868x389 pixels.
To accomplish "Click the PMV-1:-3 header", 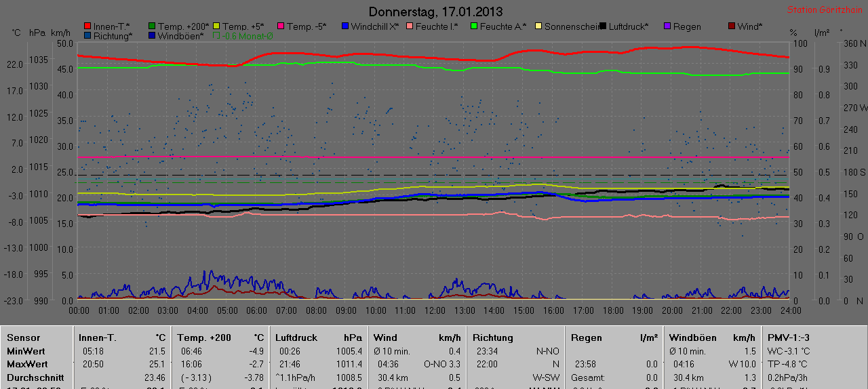I will click(x=789, y=337).
